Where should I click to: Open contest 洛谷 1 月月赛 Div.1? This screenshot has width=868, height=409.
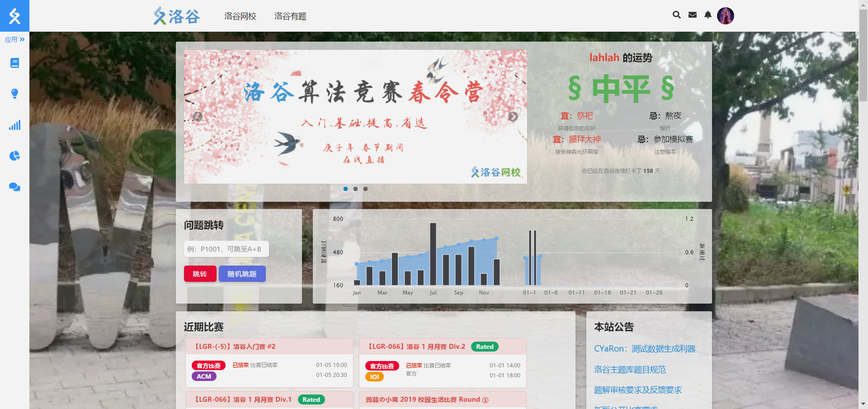click(x=243, y=399)
